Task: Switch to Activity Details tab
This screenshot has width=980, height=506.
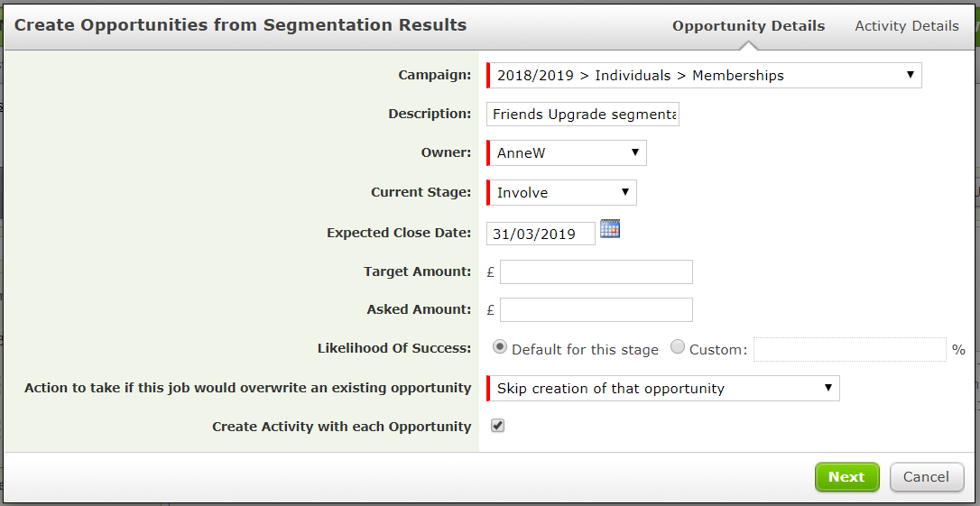Action: (x=907, y=26)
